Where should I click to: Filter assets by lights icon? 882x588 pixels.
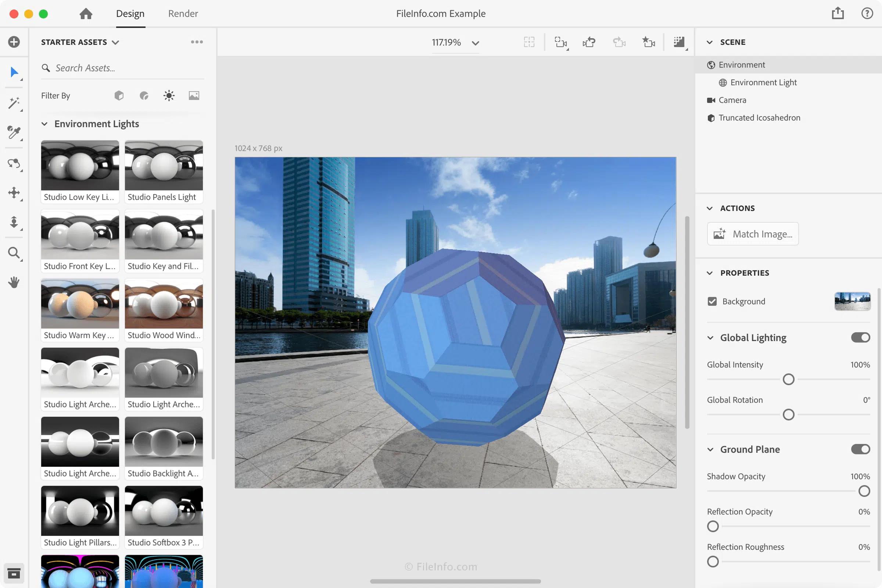[x=169, y=96]
